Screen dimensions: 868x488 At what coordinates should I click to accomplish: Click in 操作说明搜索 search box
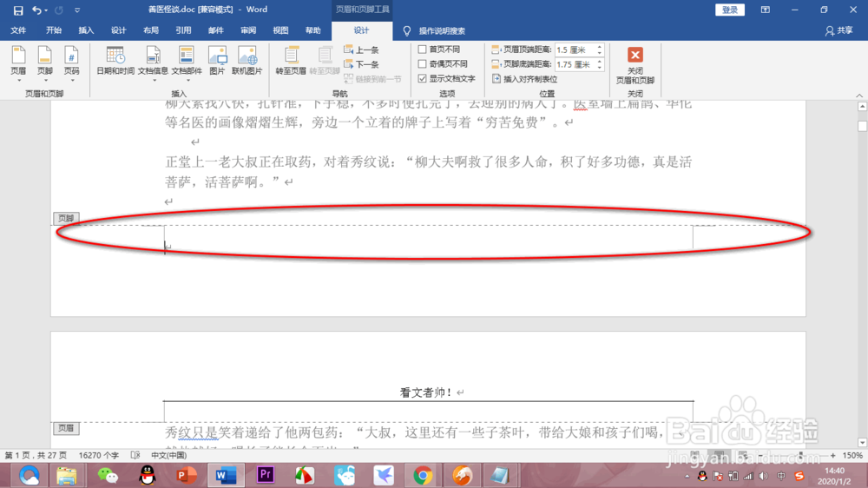[442, 31]
